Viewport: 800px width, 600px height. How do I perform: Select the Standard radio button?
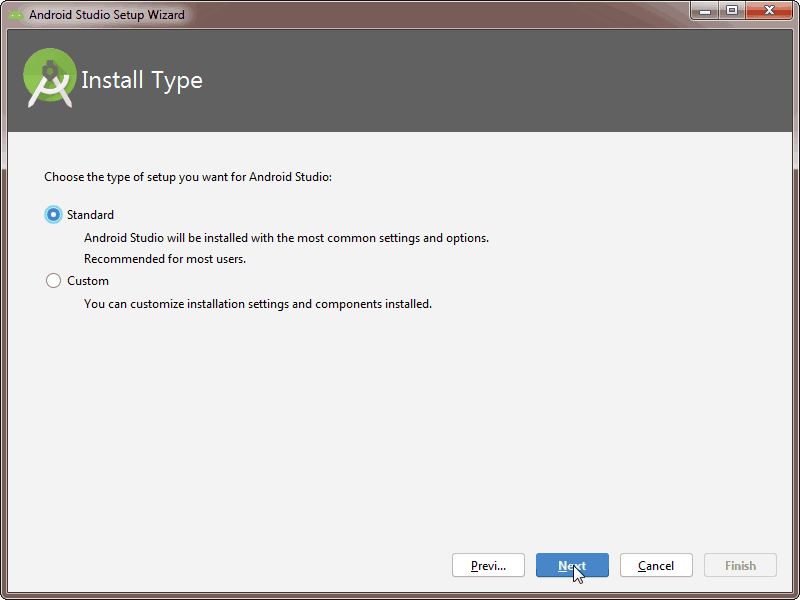tap(53, 215)
